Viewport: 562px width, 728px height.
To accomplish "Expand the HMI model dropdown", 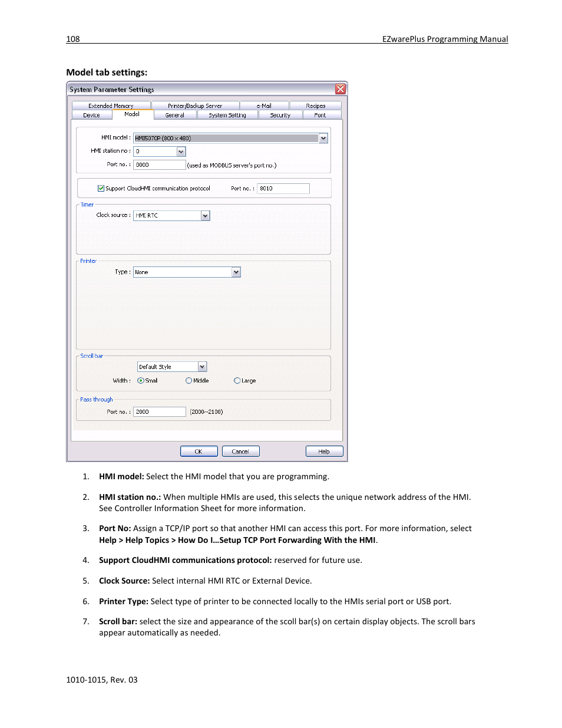I will (323, 139).
